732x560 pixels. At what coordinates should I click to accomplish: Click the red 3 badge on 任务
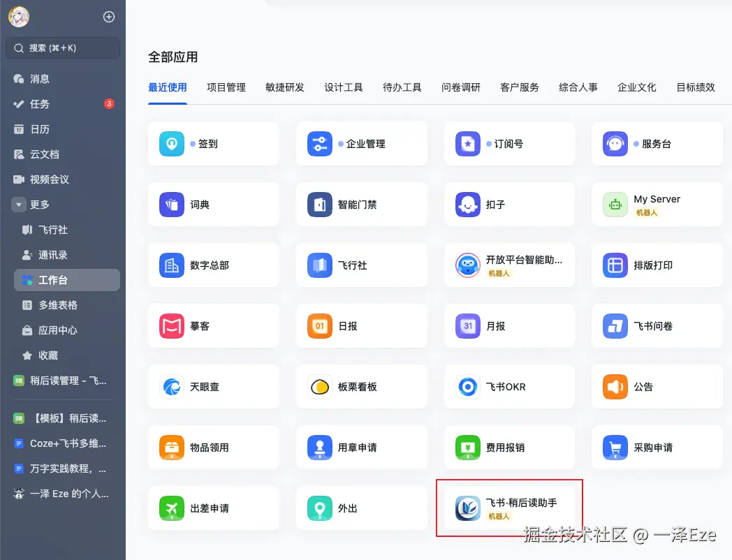[109, 103]
